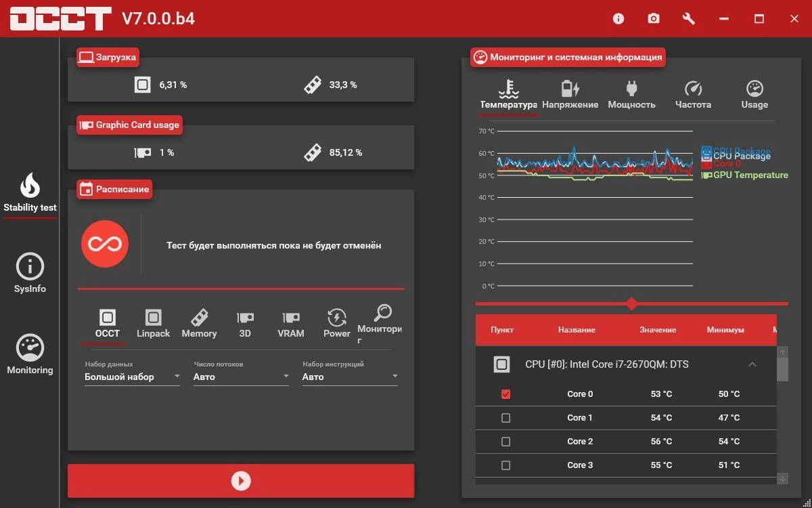The image size is (812, 508).
Task: Check the Core 3 checkbox
Action: click(x=505, y=465)
